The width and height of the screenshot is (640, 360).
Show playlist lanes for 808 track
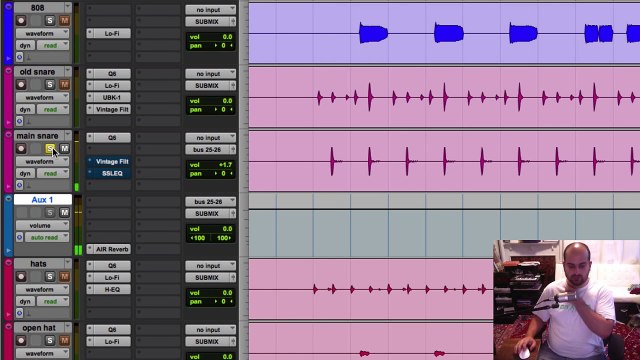(8, 58)
